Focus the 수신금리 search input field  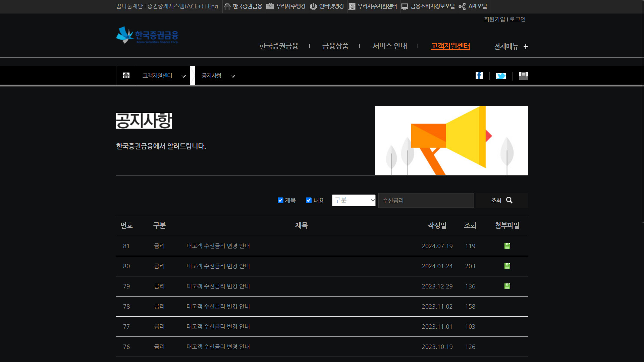pos(426,200)
